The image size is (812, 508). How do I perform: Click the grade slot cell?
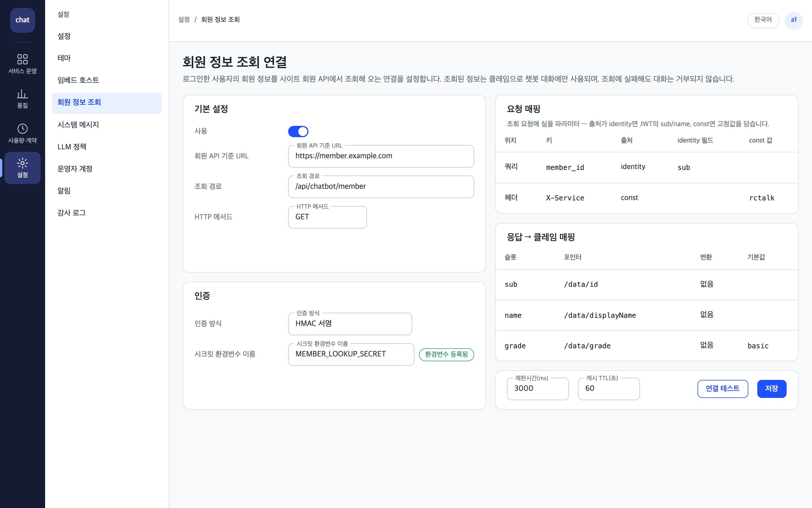(x=515, y=346)
